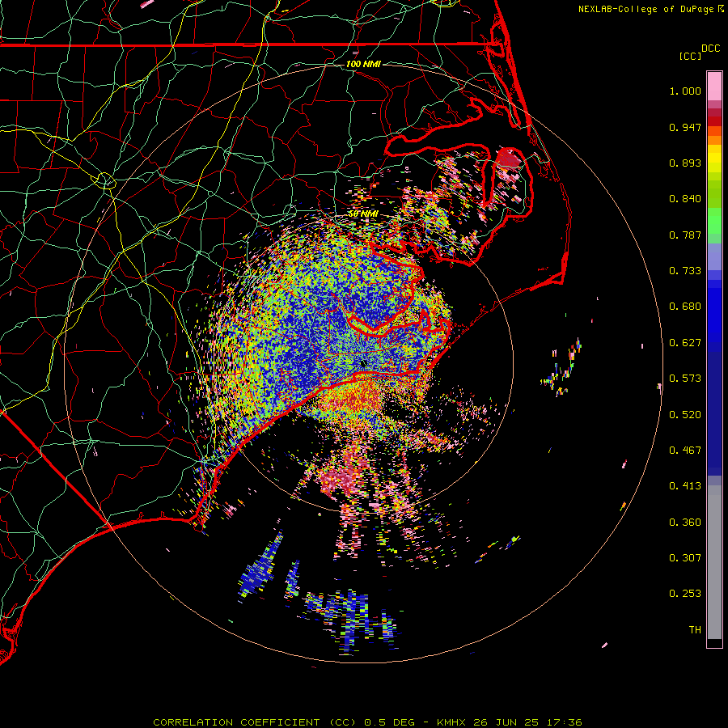Pick the yellow colorbar segment
Viewport: 728px width, 728px height.
[x=714, y=159]
